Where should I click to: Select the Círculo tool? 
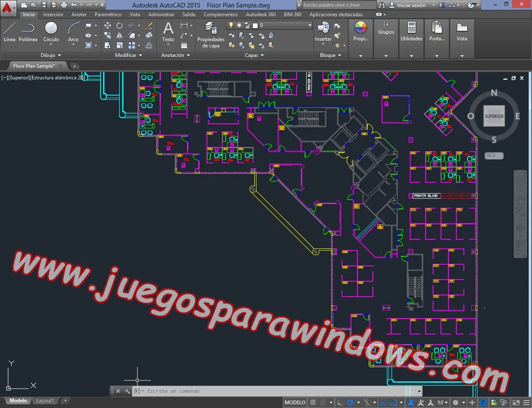click(x=51, y=32)
